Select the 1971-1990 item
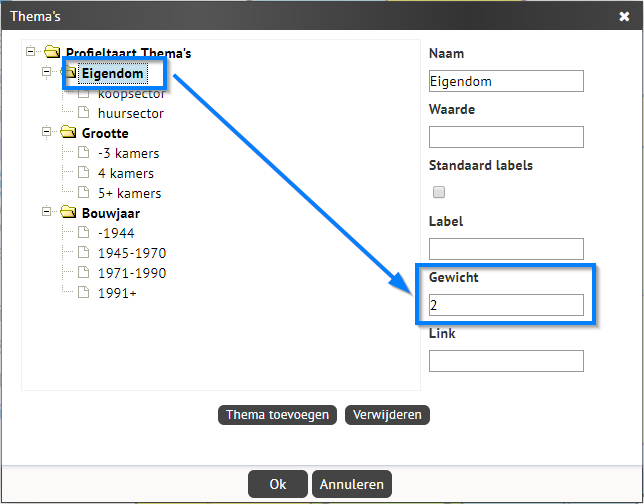Image resolution: width=644 pixels, height=504 pixels. (x=132, y=273)
